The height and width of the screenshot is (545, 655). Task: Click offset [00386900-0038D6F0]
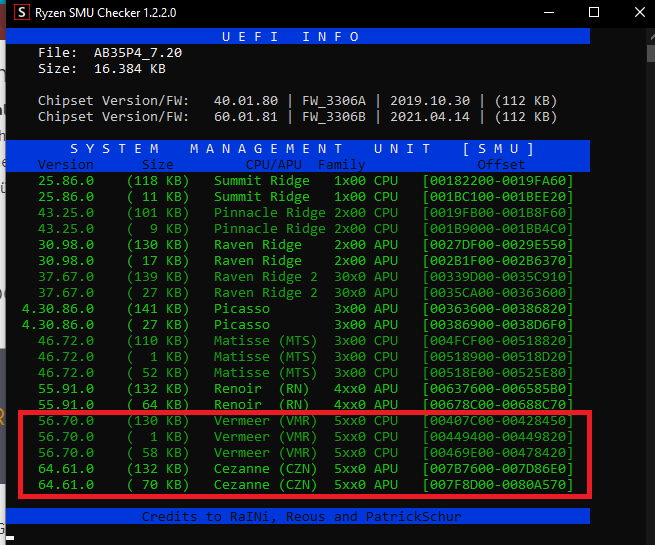(498, 325)
